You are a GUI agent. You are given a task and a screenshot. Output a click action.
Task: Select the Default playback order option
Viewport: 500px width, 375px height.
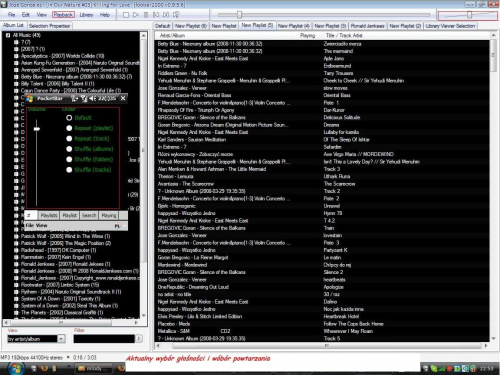click(x=69, y=118)
